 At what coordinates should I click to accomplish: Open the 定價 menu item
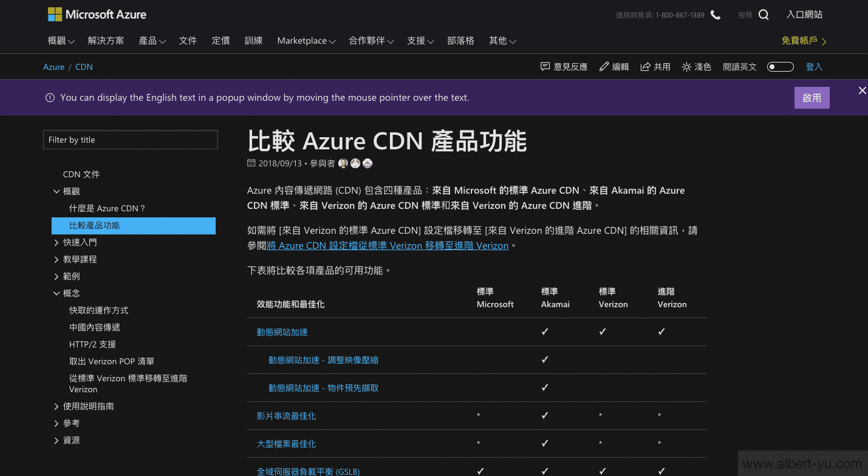[x=221, y=41]
